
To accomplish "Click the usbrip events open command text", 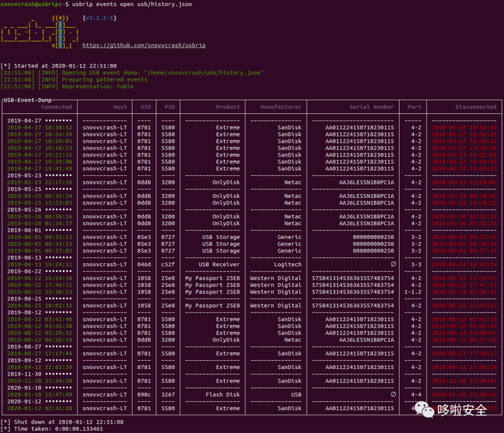I will coord(132,4).
